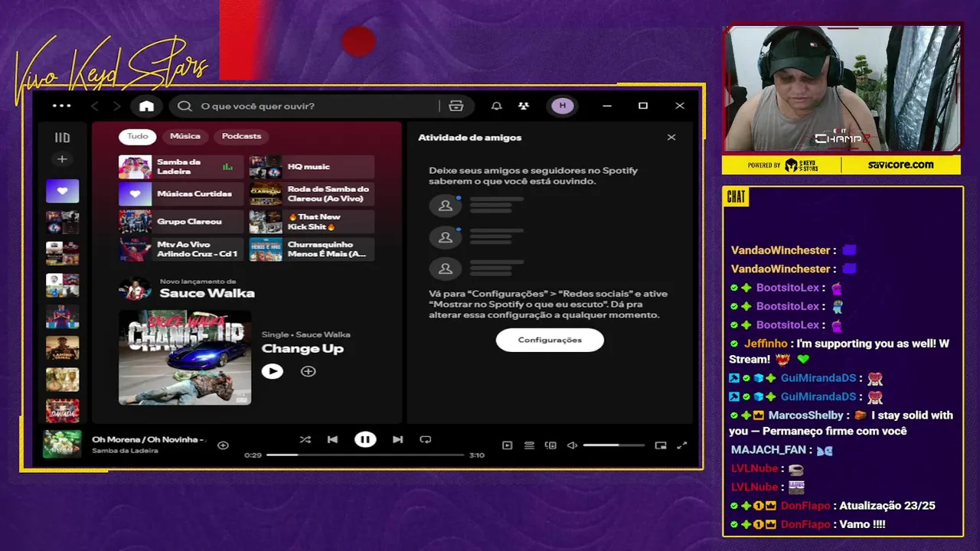
Task: Click the Change Up cover art
Action: pyautogui.click(x=185, y=357)
